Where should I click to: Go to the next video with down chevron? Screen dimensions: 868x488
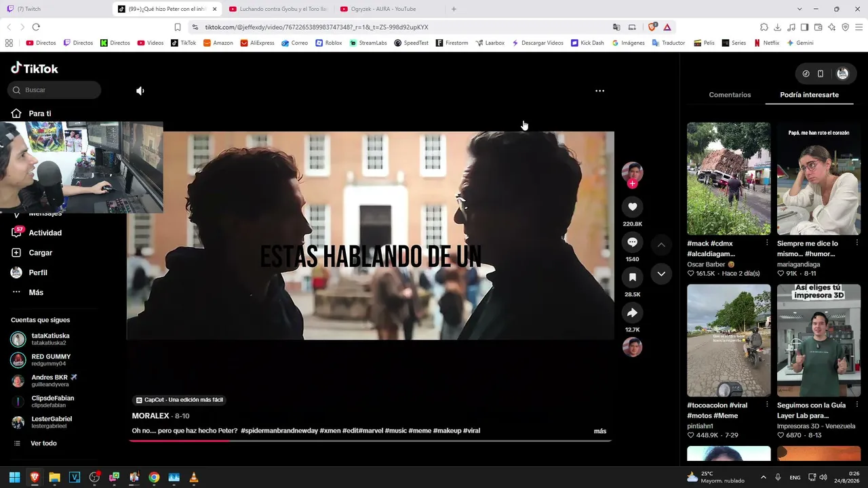[661, 274]
